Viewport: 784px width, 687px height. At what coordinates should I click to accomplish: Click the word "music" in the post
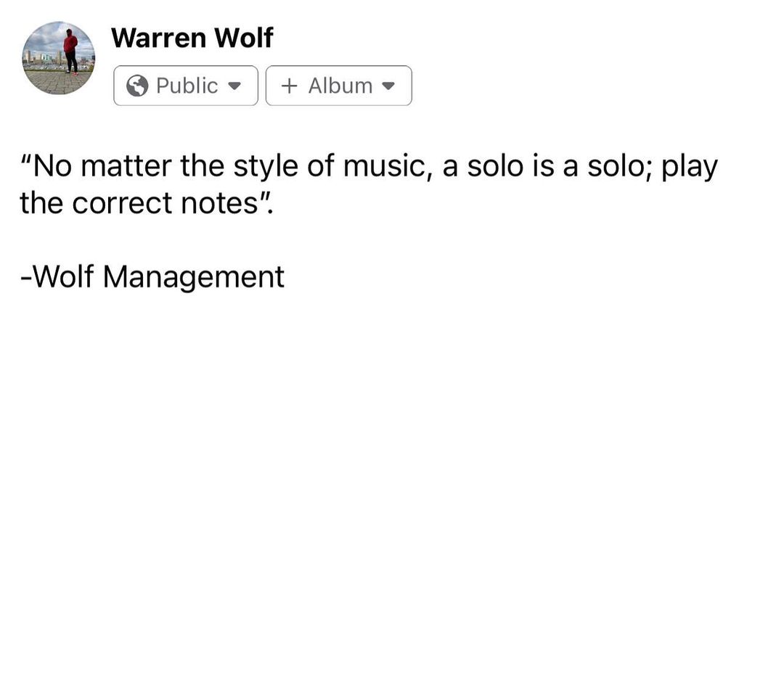coord(384,166)
